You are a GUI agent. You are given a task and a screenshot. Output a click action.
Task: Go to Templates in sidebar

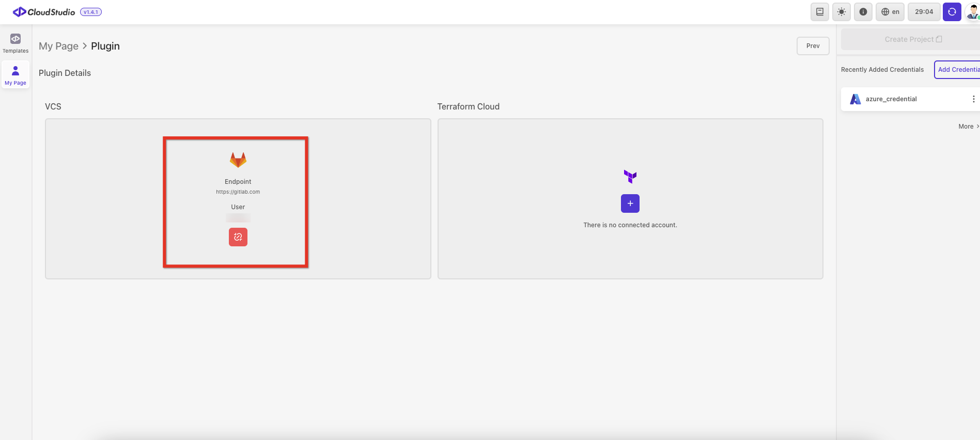click(15, 43)
